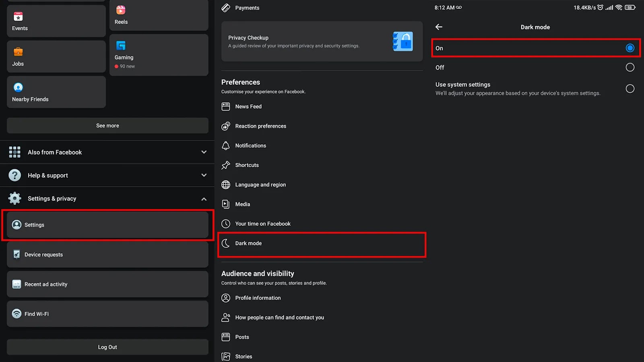Click the Help & support question mark icon
The width and height of the screenshot is (644, 362).
[15, 175]
